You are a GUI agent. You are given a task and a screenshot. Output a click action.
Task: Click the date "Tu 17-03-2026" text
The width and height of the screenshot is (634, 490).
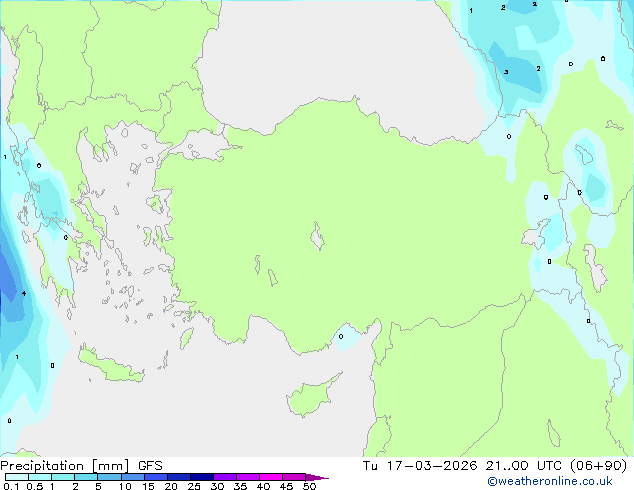tap(420, 466)
